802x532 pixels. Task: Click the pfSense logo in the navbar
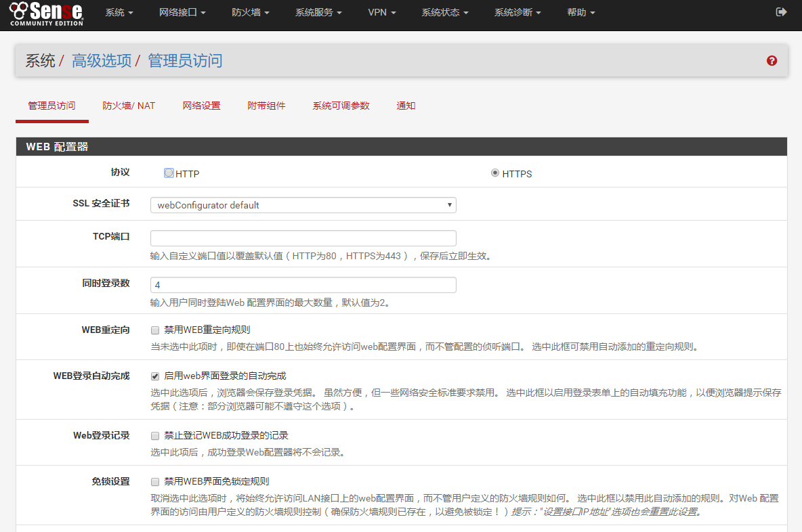pyautogui.click(x=46, y=14)
